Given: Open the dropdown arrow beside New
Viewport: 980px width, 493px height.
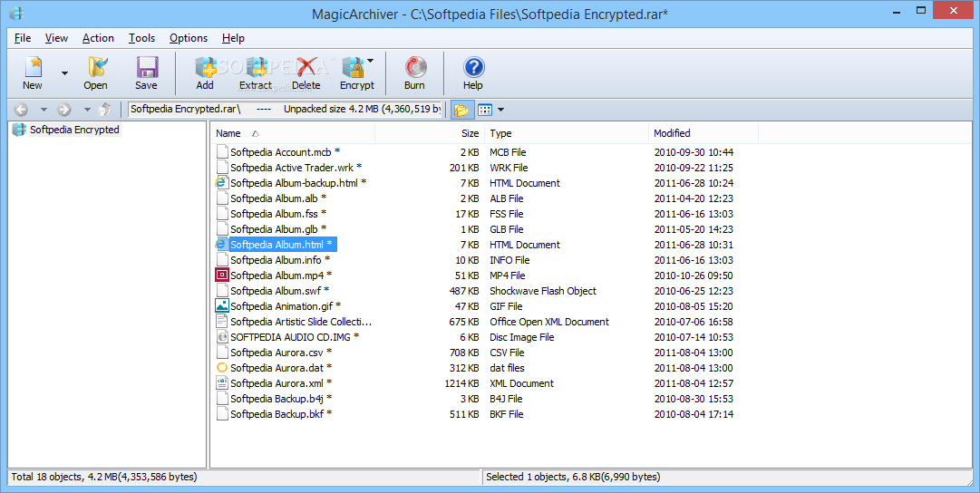Looking at the screenshot, I should [64, 73].
